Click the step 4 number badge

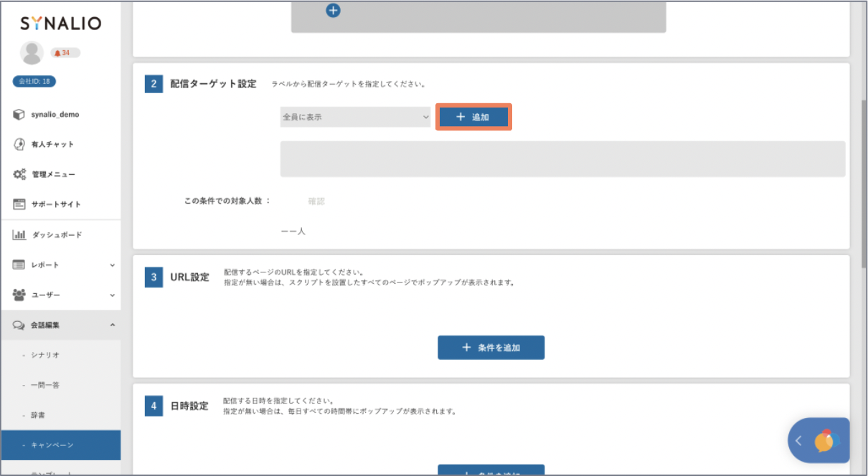click(x=154, y=406)
